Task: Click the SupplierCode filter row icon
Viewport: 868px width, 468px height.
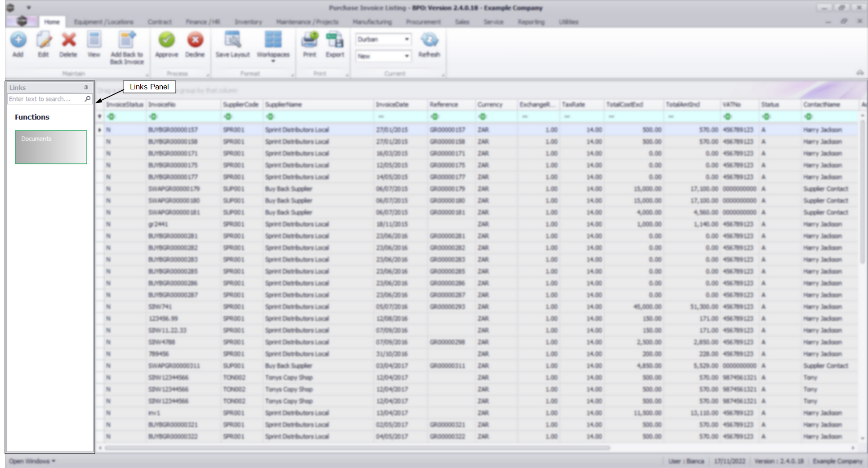Action: click(228, 117)
